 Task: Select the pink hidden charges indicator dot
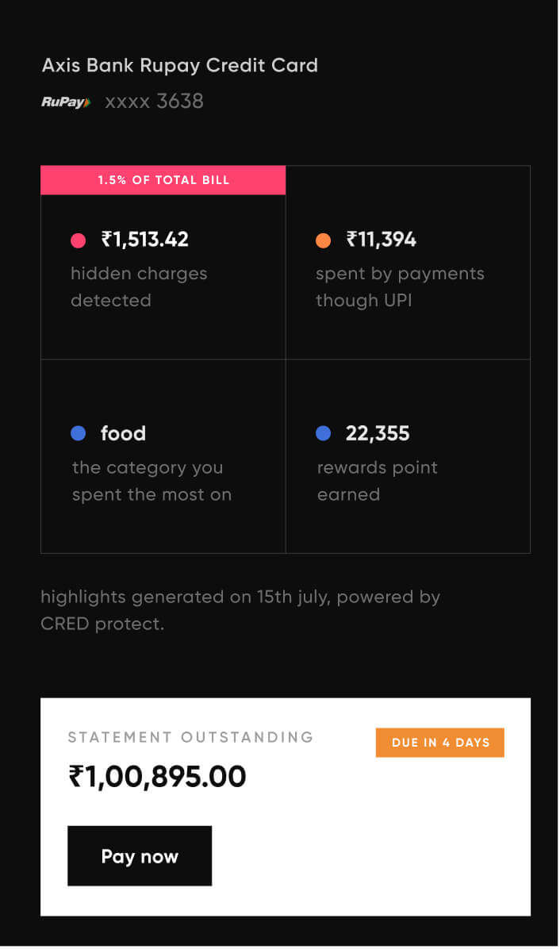click(x=79, y=239)
